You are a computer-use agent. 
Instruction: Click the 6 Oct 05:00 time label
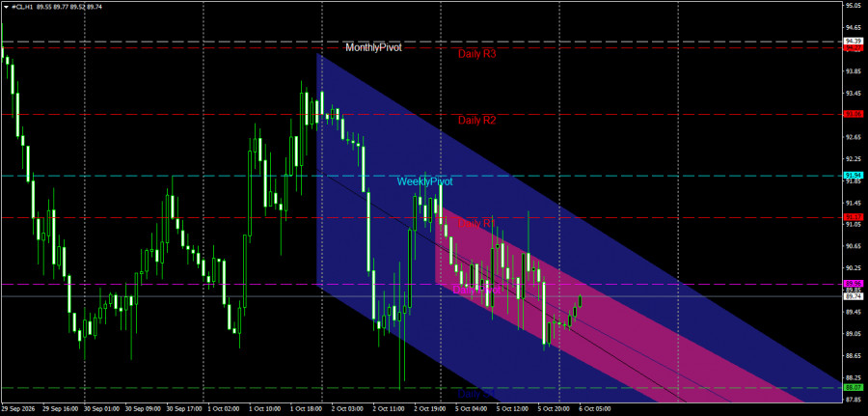(594, 409)
